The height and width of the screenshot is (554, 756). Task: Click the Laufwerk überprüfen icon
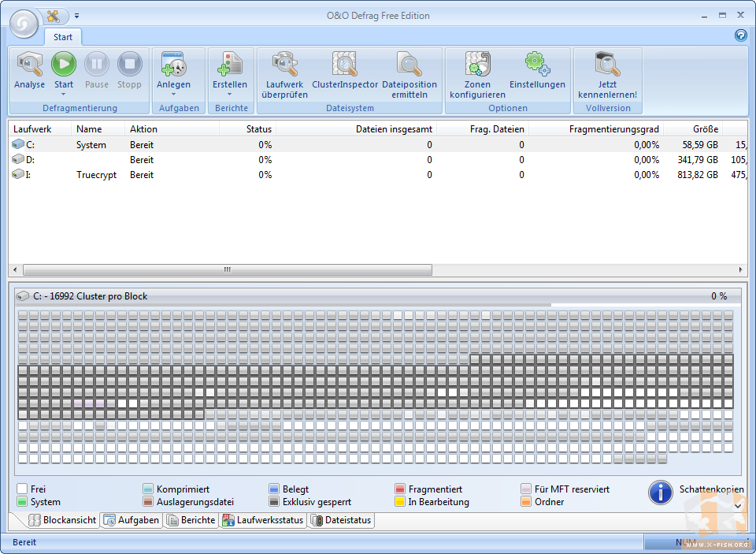pyautogui.click(x=284, y=64)
